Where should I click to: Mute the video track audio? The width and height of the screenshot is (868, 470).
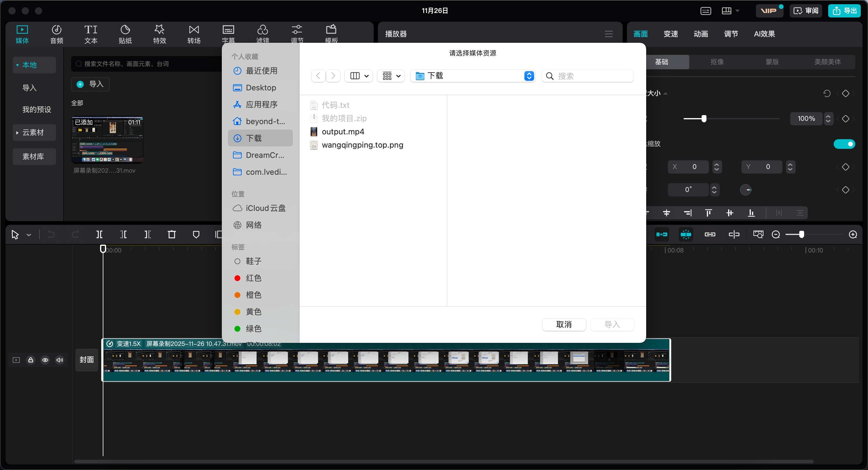point(60,360)
